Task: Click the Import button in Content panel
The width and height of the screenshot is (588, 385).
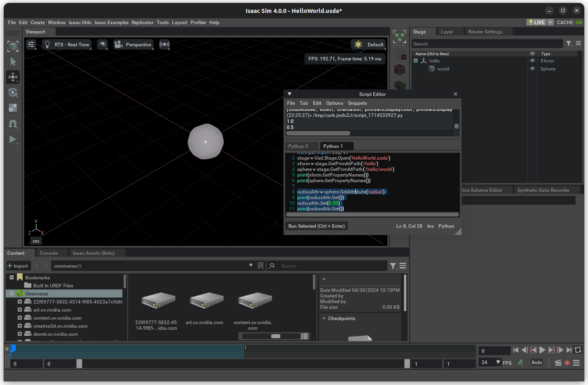Action: pos(18,266)
